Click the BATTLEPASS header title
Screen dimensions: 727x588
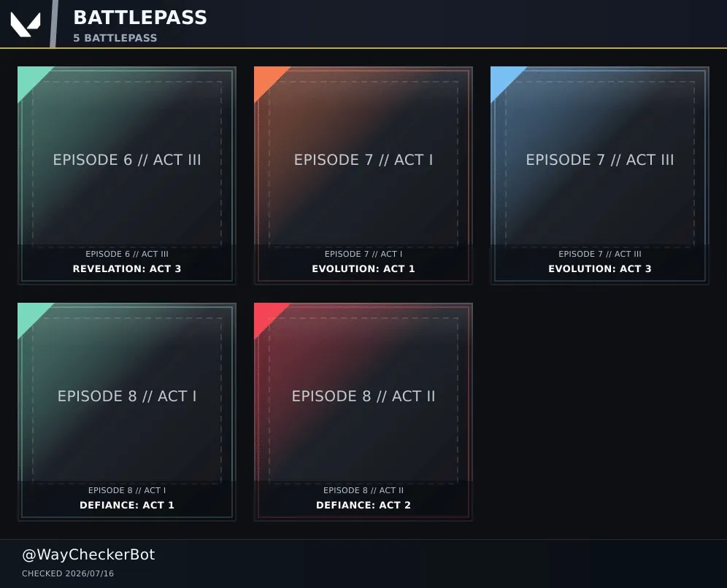(140, 18)
